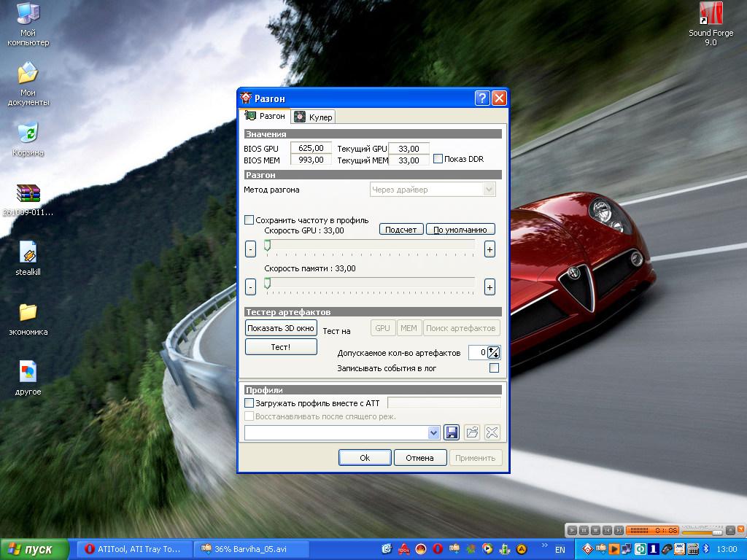Viewport: 747px width, 560px height.
Task: Click the stealkill desktop file icon
Action: (28, 253)
